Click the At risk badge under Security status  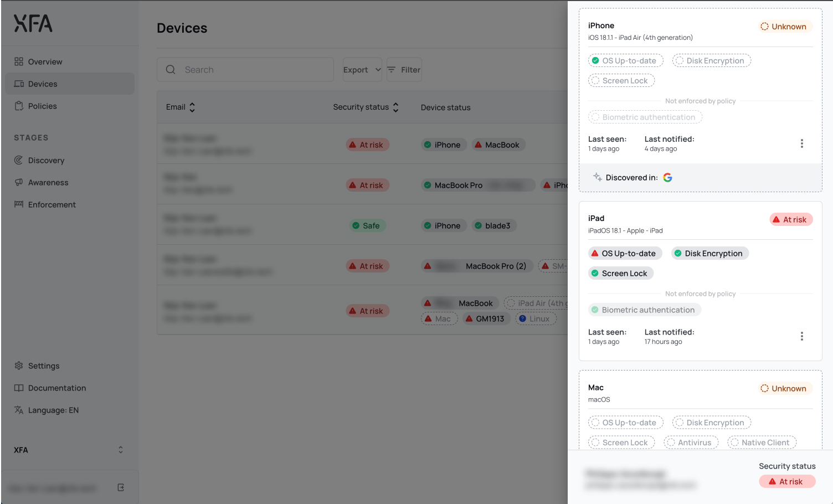click(x=787, y=481)
